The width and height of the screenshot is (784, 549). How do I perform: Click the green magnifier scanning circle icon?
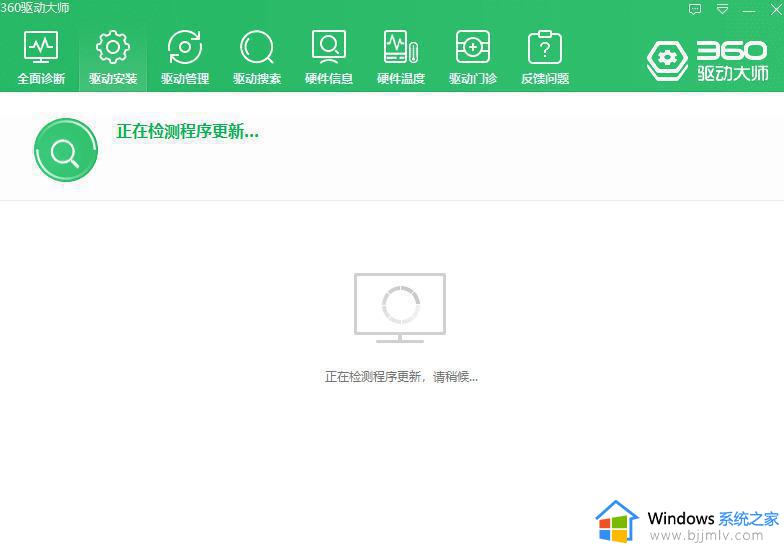click(66, 150)
